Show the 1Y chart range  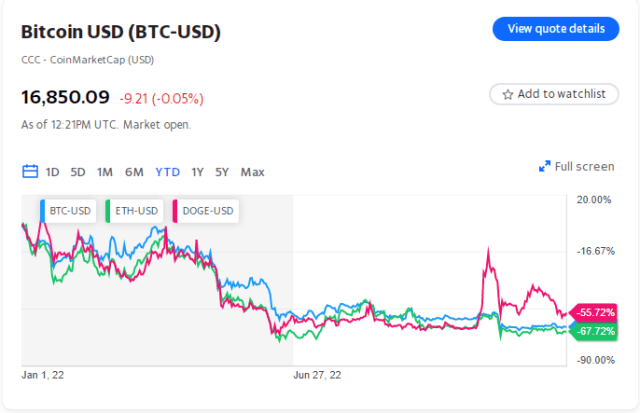pyautogui.click(x=198, y=172)
